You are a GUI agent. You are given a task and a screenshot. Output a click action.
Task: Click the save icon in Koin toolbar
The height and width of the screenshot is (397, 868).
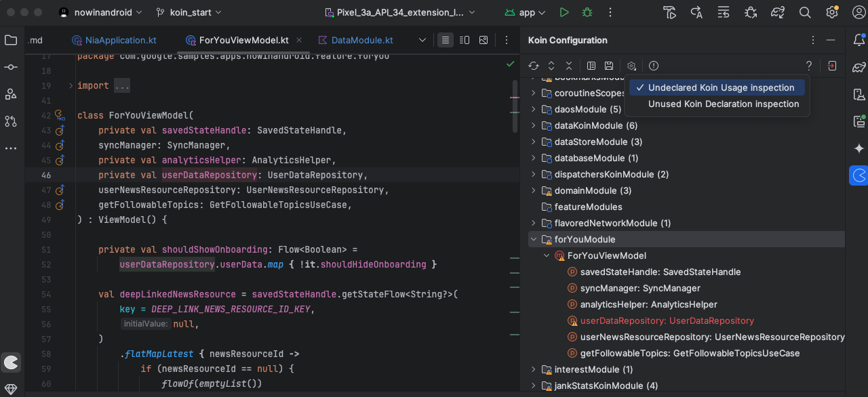[609, 66]
